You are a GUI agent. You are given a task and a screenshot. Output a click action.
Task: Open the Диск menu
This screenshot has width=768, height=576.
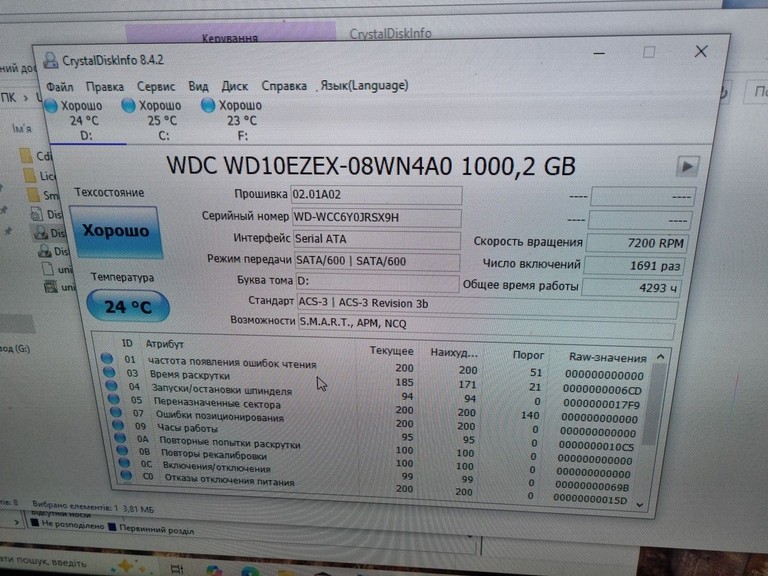235,86
